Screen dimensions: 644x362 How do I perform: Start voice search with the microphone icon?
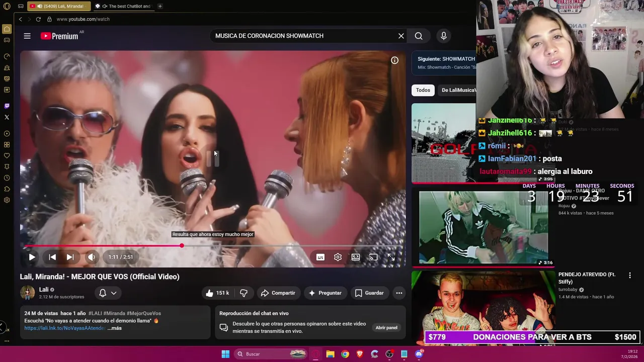tap(443, 36)
